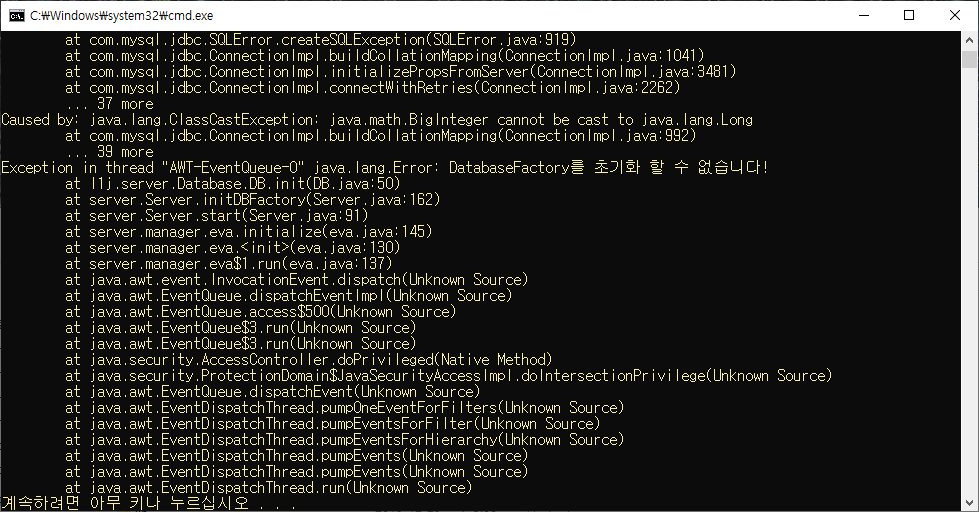
Task: Click the 'connectWithRetries(ConnectionImpl.java:2262)' line
Action: click(x=372, y=88)
